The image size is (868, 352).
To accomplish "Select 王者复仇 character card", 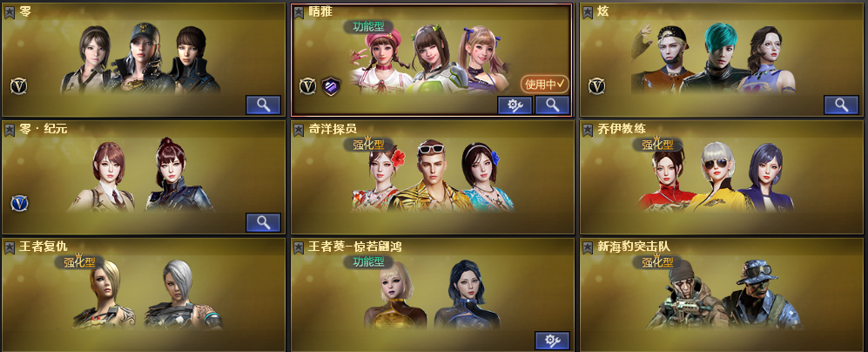I will pyautogui.click(x=144, y=294).
